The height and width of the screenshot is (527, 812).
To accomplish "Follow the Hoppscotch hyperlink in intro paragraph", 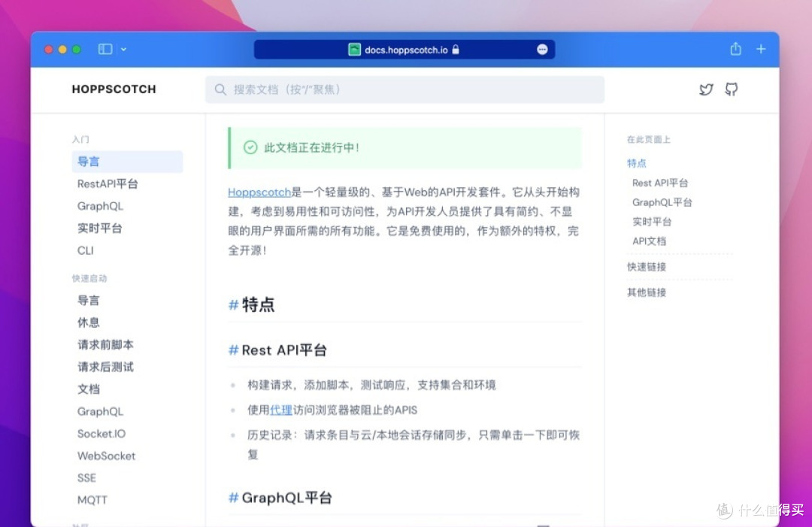I will [x=259, y=192].
